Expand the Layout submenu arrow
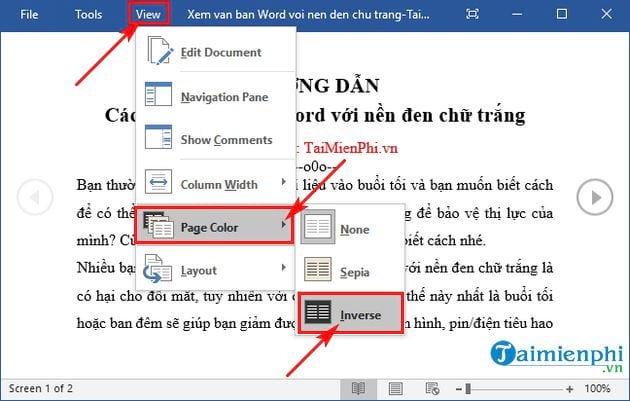The height and width of the screenshot is (401, 630). (x=284, y=267)
